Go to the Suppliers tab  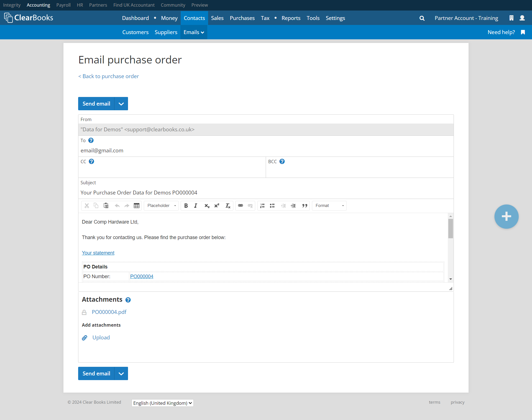click(166, 32)
